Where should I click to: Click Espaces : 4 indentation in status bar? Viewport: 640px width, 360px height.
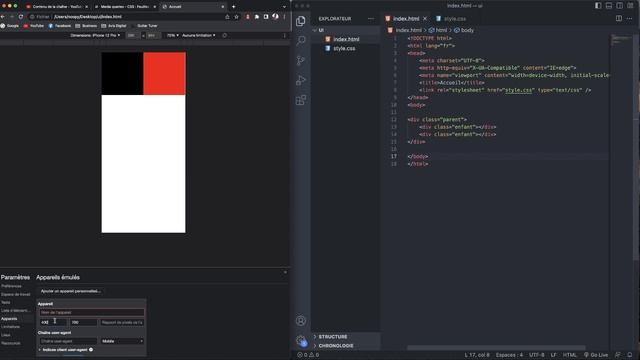coord(509,355)
